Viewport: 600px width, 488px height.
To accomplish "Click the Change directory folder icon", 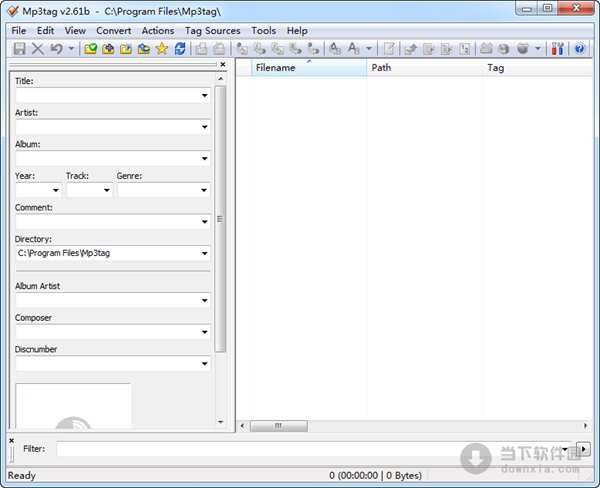I will click(x=91, y=49).
